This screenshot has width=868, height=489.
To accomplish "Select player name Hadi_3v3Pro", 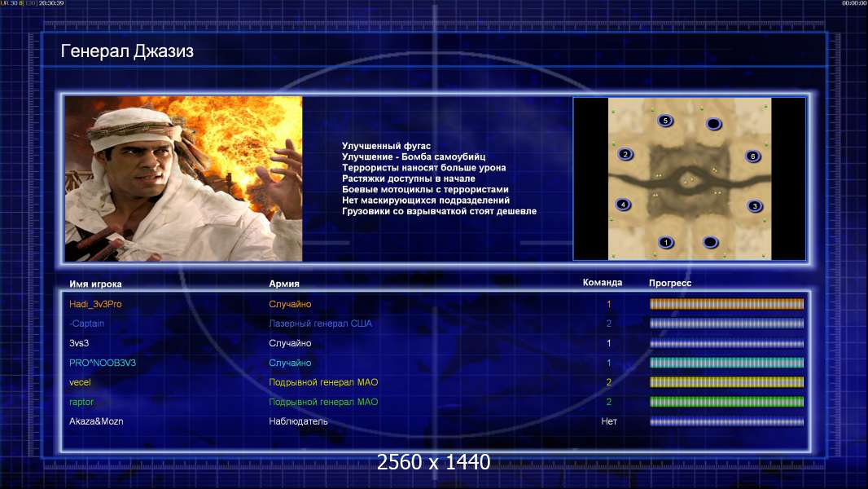I will [x=95, y=304].
